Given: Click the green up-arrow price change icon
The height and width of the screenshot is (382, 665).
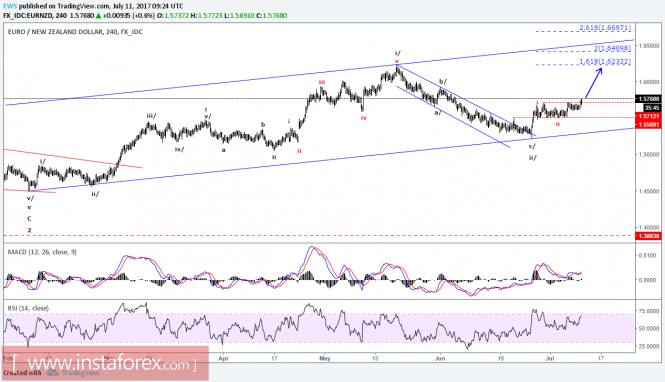Looking at the screenshot, I should pyautogui.click(x=98, y=16).
